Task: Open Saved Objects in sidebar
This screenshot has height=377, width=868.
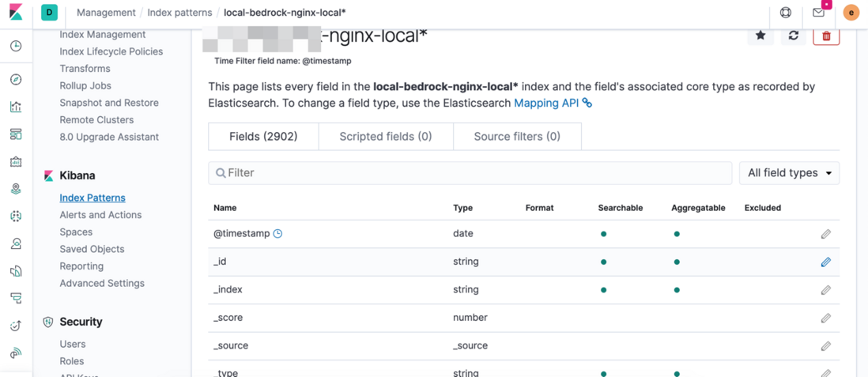Action: click(x=92, y=249)
